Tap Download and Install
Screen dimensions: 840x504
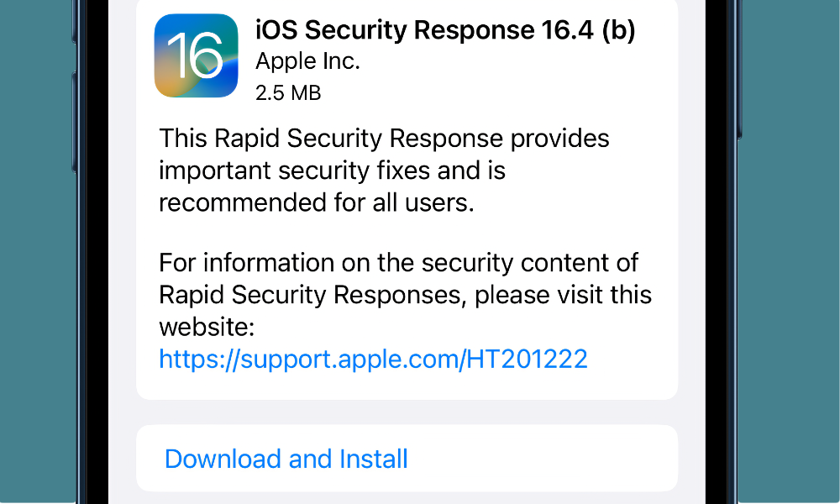pyautogui.click(x=286, y=459)
